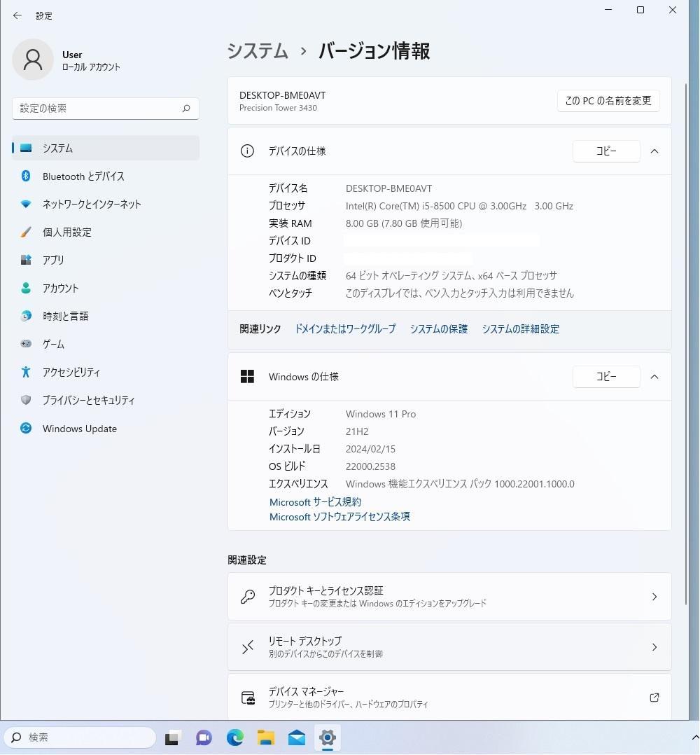
Task: Open プライバシーとセキュリティ shield icon
Action: click(26, 400)
